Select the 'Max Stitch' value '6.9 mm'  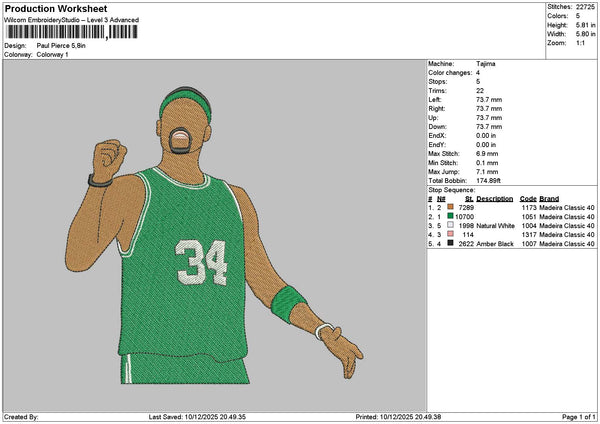point(487,154)
